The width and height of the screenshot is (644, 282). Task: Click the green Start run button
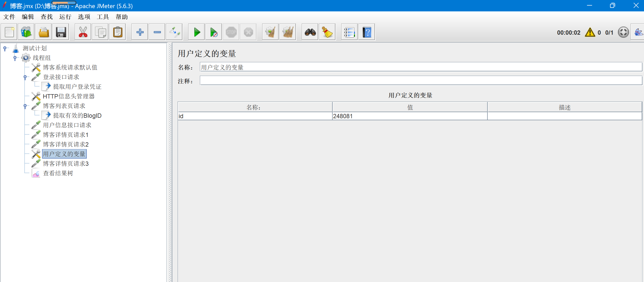coord(197,32)
